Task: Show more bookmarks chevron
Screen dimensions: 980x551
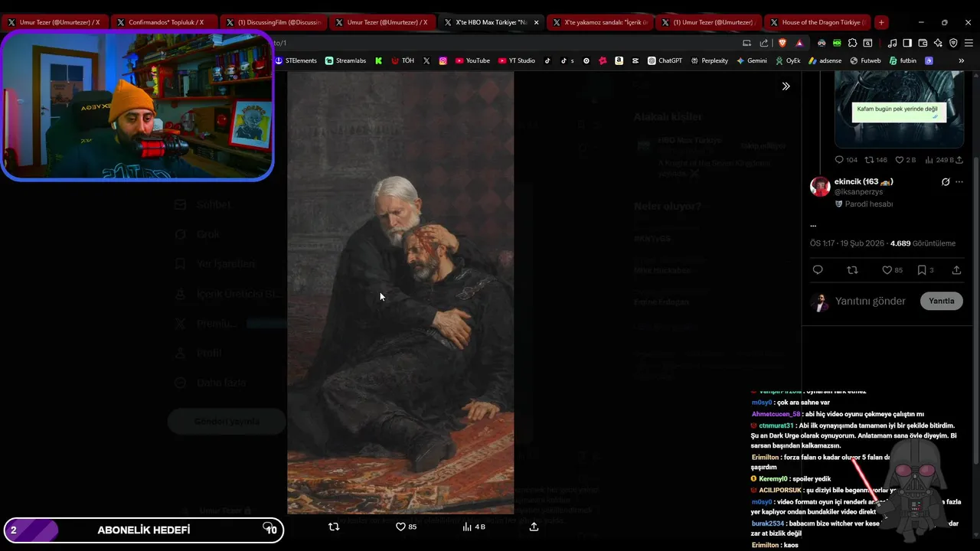Action: [961, 60]
